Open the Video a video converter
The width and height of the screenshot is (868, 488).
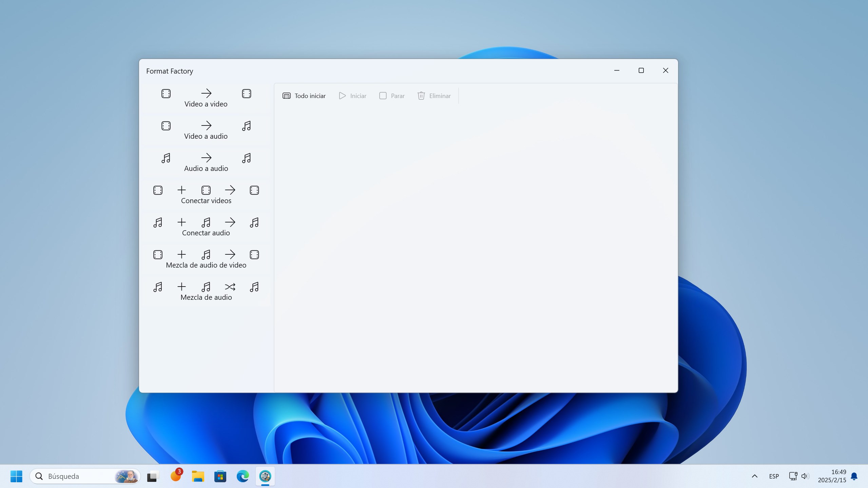[206, 98]
